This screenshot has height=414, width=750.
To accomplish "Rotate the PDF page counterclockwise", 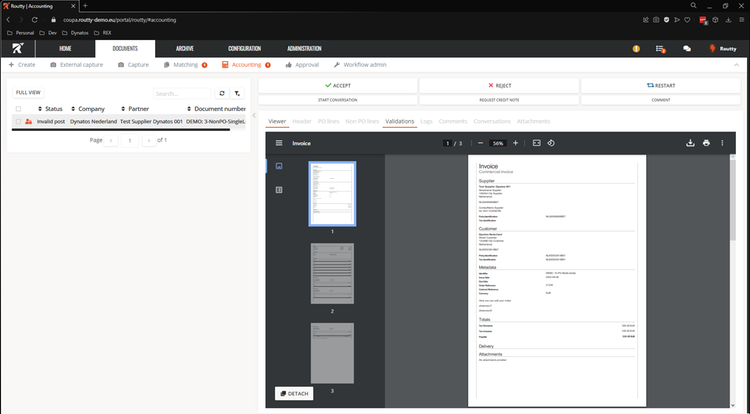I will coord(551,143).
